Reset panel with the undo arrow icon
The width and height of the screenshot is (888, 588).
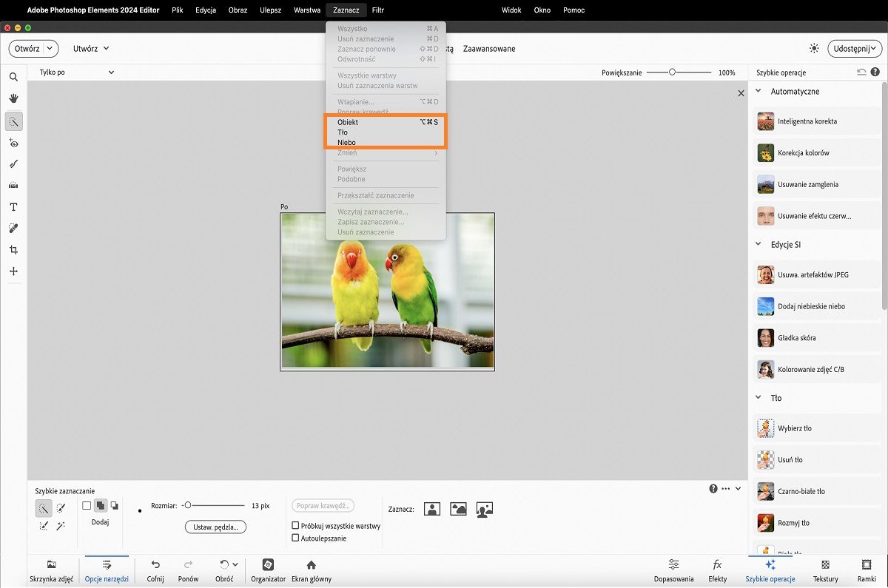[x=861, y=72]
